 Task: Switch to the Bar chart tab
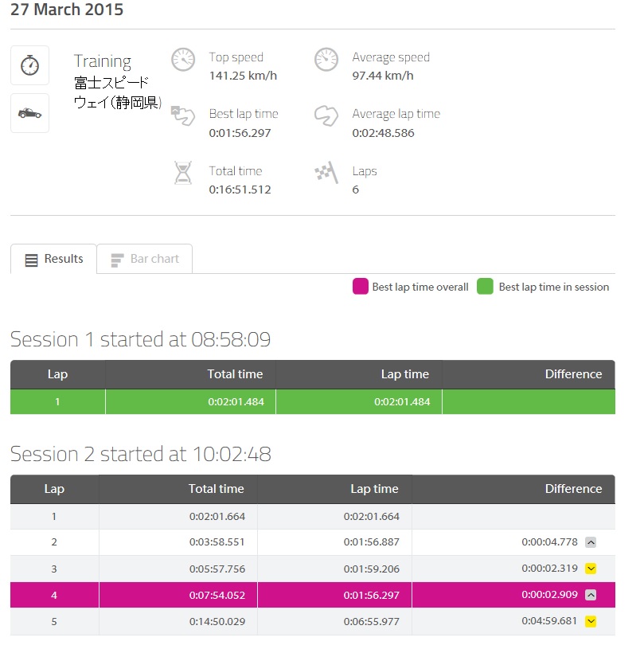pos(144,259)
